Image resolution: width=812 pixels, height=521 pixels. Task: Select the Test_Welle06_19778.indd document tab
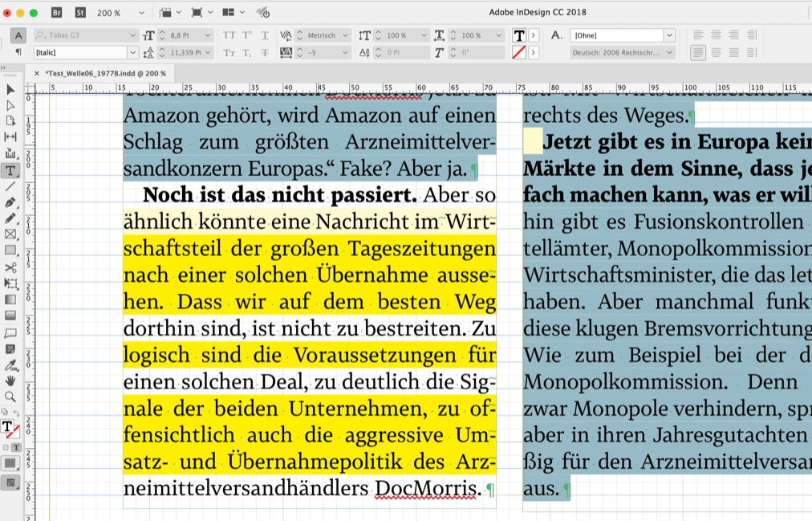click(x=106, y=74)
